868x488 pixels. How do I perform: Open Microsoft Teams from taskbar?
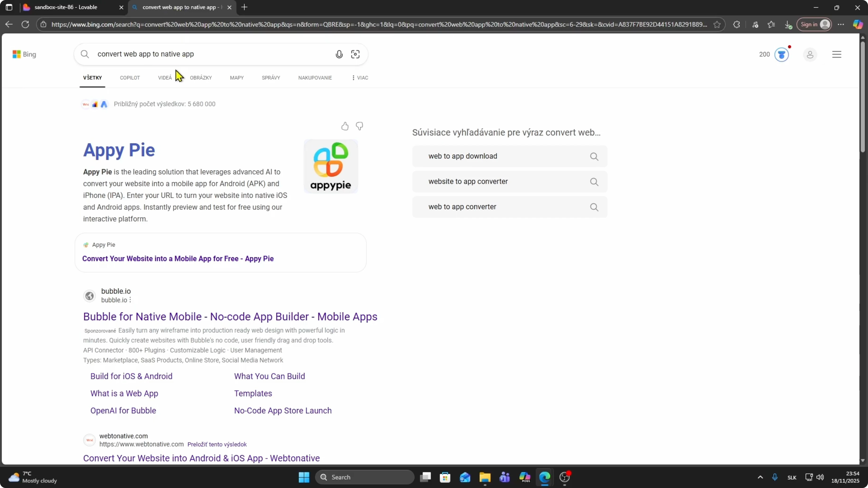click(x=505, y=477)
